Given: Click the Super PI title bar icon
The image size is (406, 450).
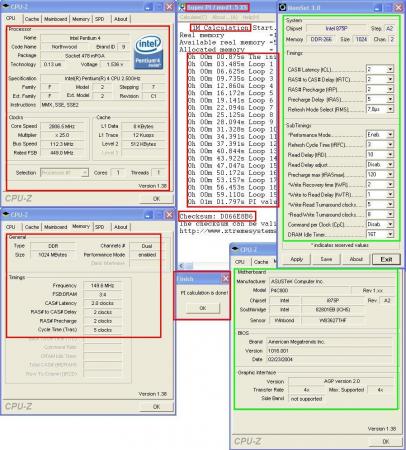Looking at the screenshot, I should click(x=182, y=7).
